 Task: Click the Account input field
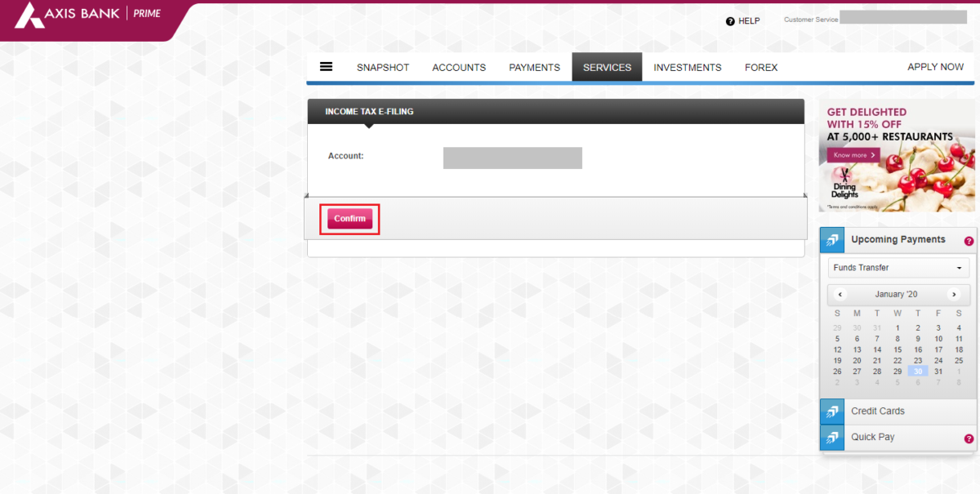point(512,158)
